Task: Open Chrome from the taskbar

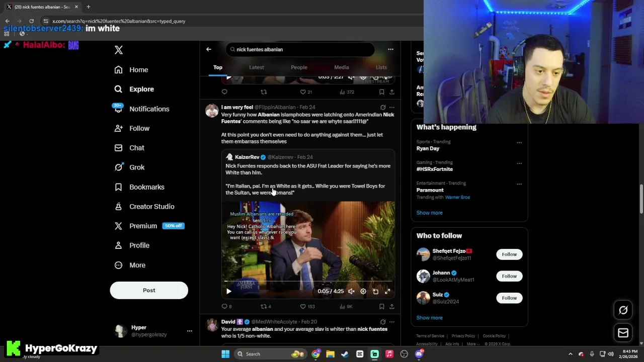Action: [315, 354]
